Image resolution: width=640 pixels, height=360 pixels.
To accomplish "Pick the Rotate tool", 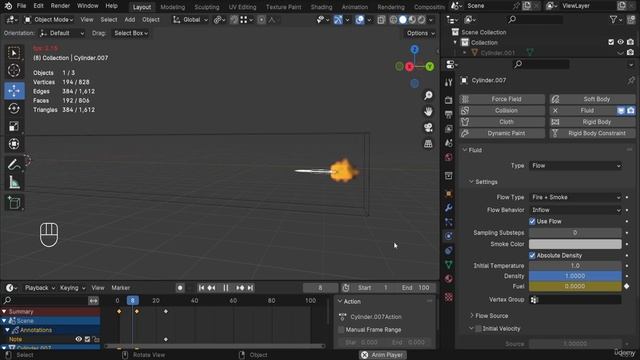I will click(x=14, y=109).
